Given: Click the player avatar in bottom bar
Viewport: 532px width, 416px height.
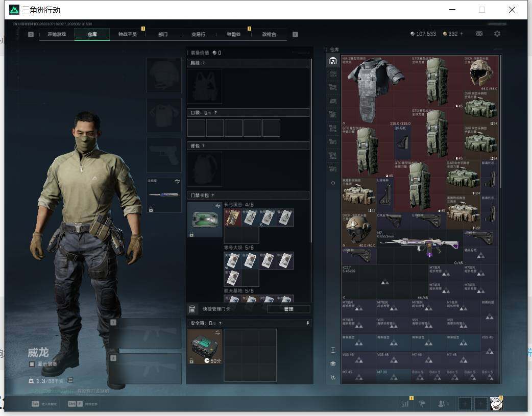Looking at the screenshot, I should tap(496, 404).
